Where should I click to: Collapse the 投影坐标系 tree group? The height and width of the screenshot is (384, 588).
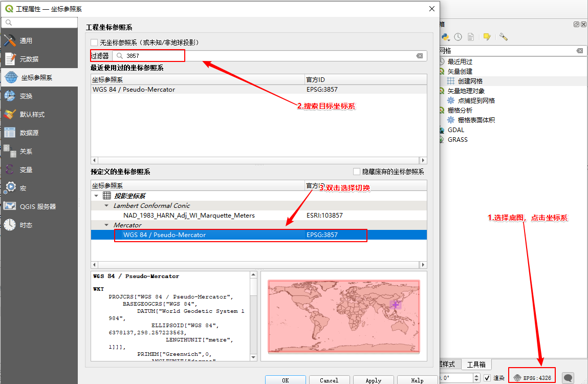tap(96, 196)
